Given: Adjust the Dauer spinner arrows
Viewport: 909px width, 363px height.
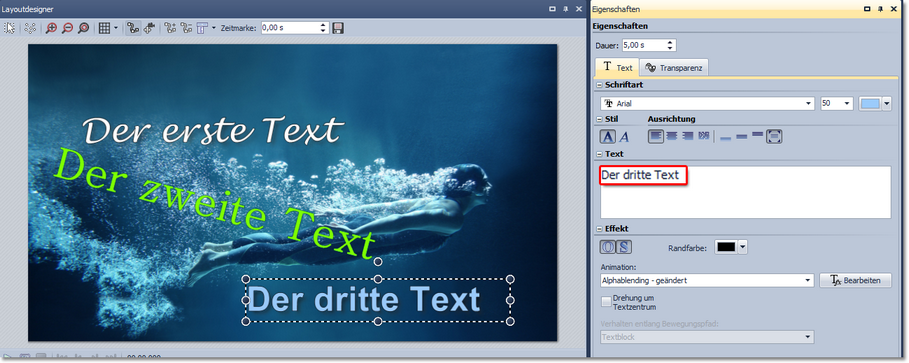Looking at the screenshot, I should tap(671, 45).
